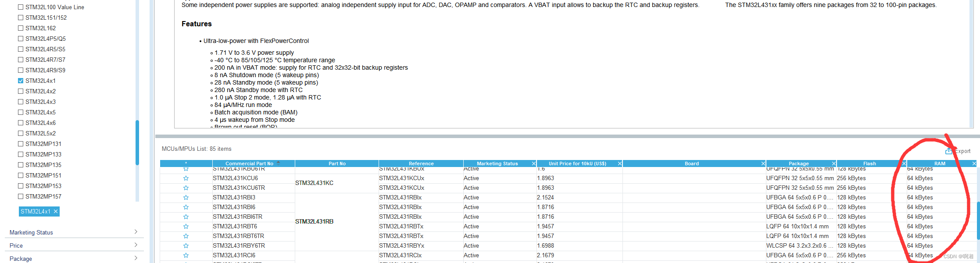Favorite star for STM32L431RBT6 row
The height and width of the screenshot is (263, 980).
pyautogui.click(x=186, y=227)
